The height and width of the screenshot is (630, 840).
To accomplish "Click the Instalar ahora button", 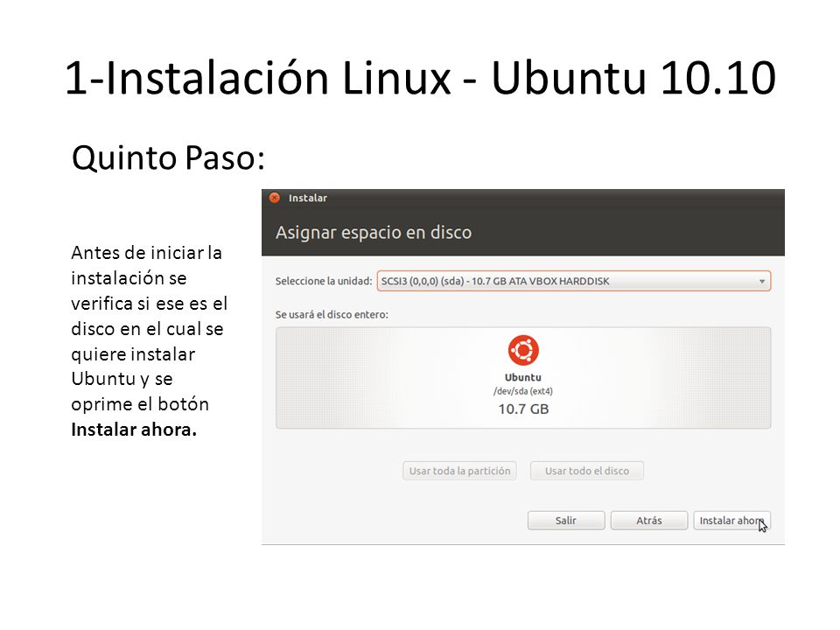I will coord(731,521).
